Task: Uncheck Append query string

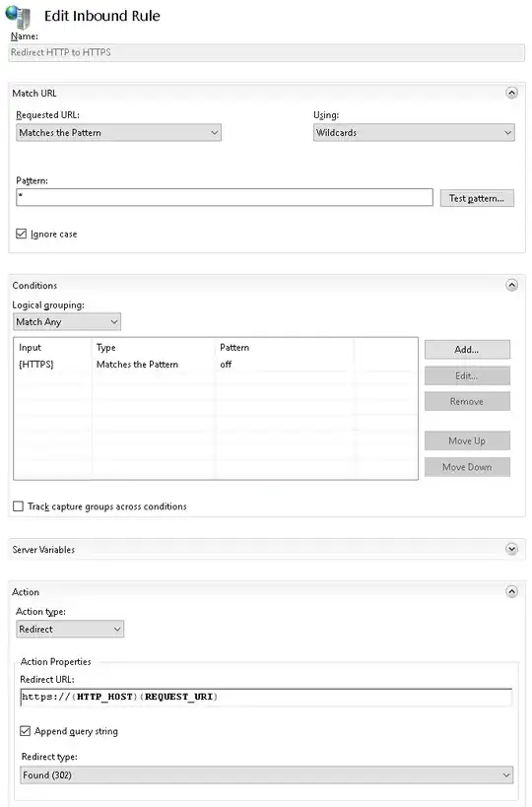Action: [x=25, y=731]
